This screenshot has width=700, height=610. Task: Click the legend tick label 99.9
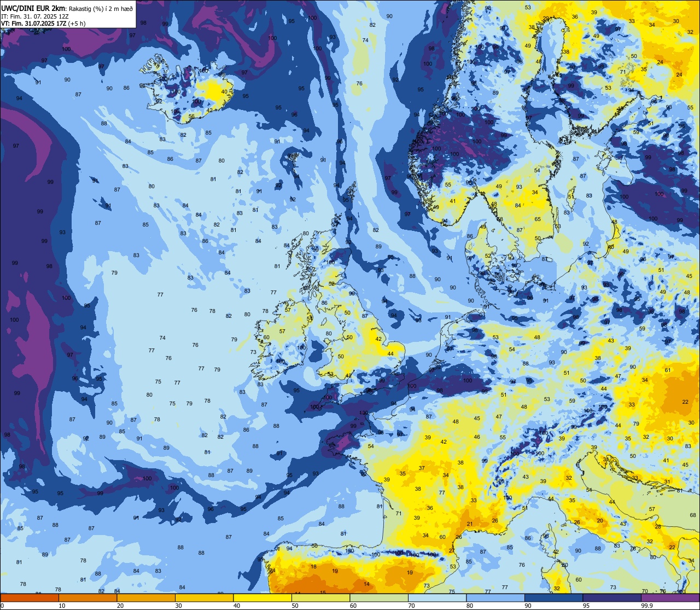point(646,606)
